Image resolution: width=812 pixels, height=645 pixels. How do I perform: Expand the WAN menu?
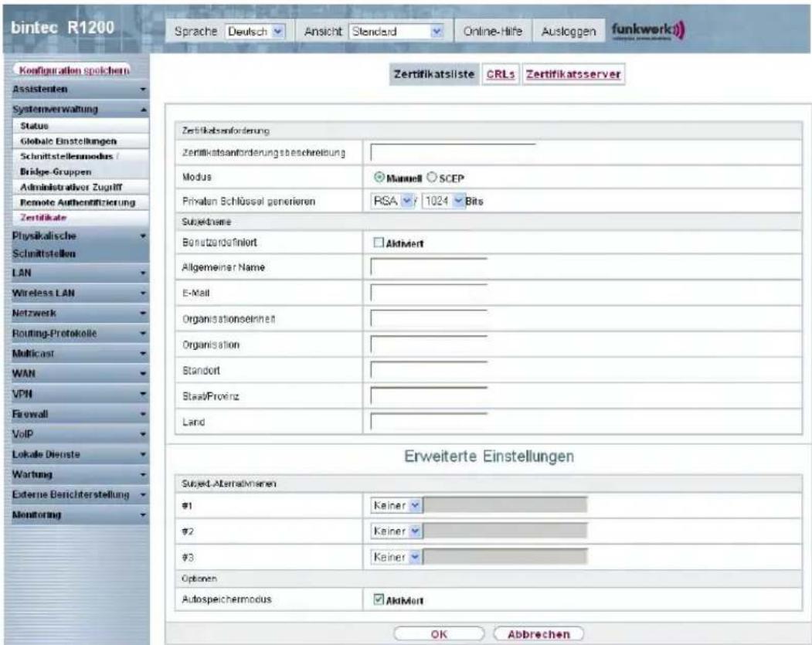pyautogui.click(x=80, y=374)
